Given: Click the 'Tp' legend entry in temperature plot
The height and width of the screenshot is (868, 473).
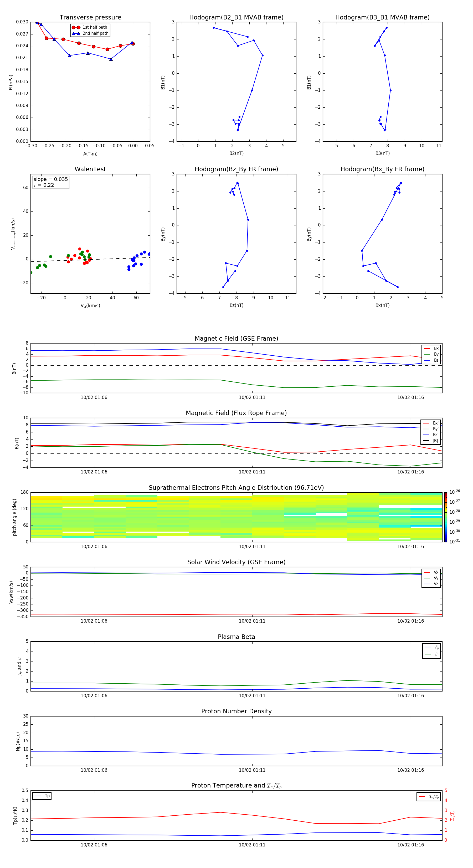Looking at the screenshot, I should (x=42, y=796).
